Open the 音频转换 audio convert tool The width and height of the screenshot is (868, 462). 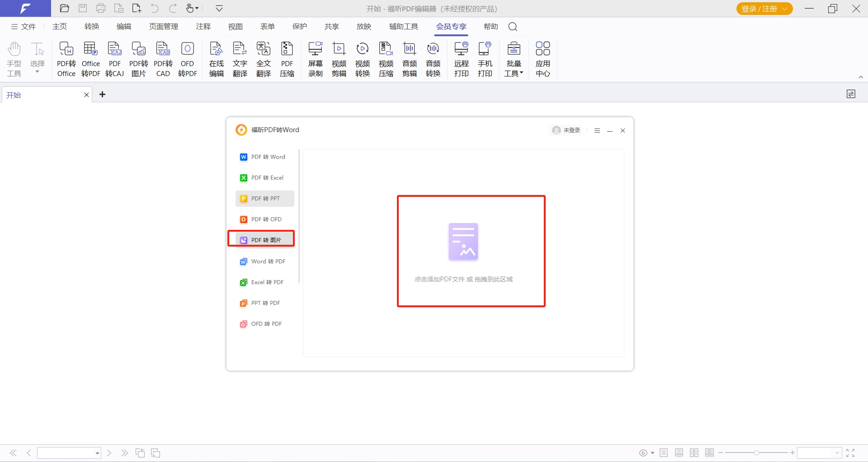coord(433,59)
